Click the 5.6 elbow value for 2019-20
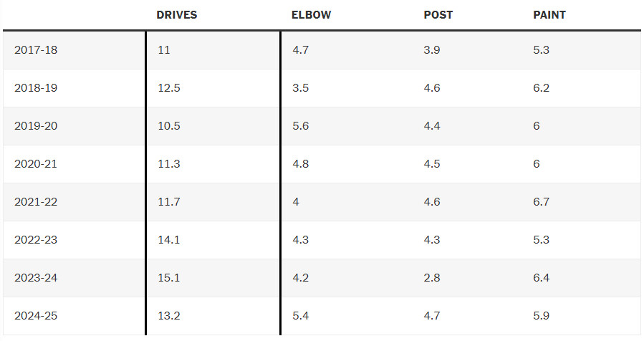Viewport: 644px width, 341px height. click(299, 126)
